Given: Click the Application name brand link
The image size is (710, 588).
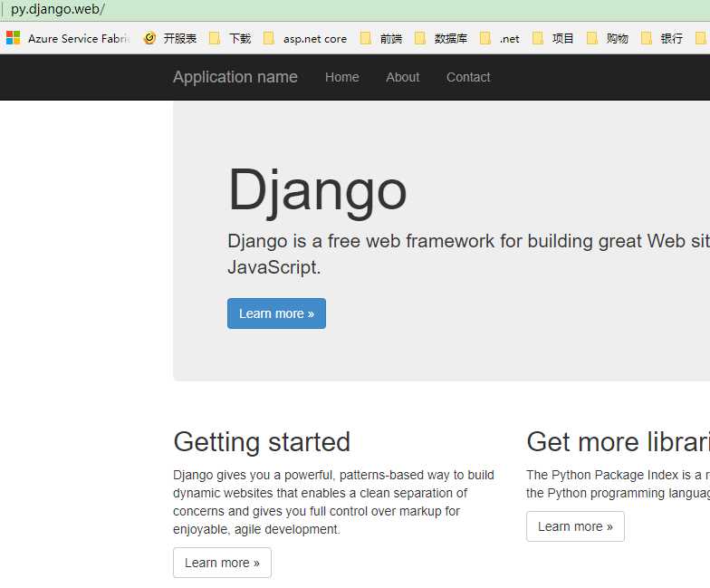Looking at the screenshot, I should point(235,77).
